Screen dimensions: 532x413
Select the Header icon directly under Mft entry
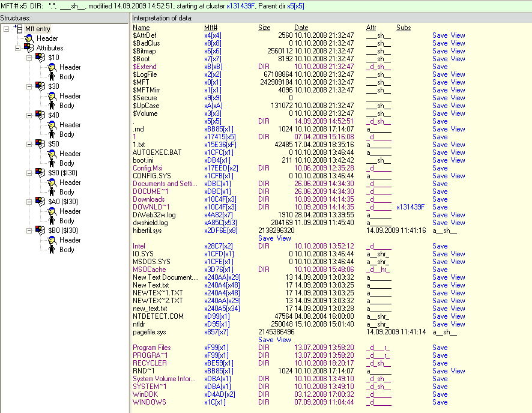click(x=29, y=38)
